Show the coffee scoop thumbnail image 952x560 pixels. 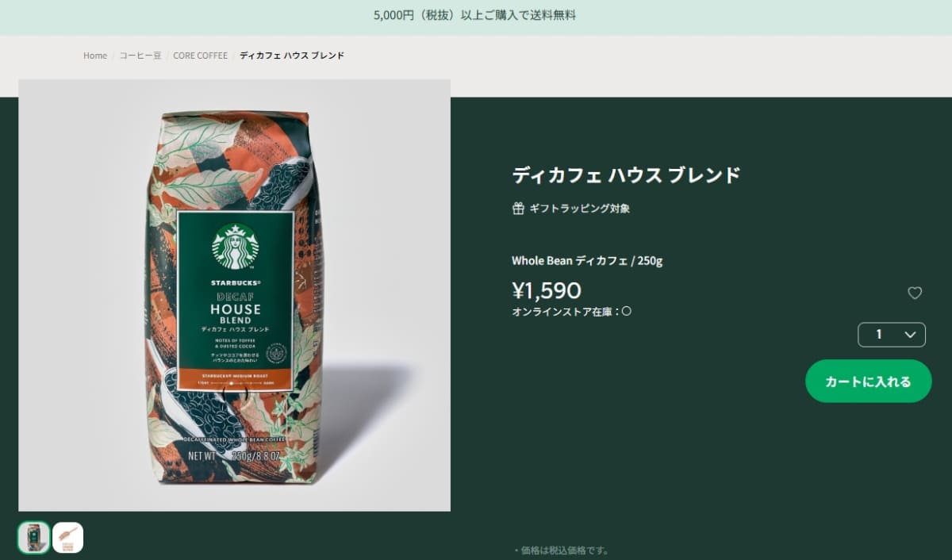click(x=67, y=537)
